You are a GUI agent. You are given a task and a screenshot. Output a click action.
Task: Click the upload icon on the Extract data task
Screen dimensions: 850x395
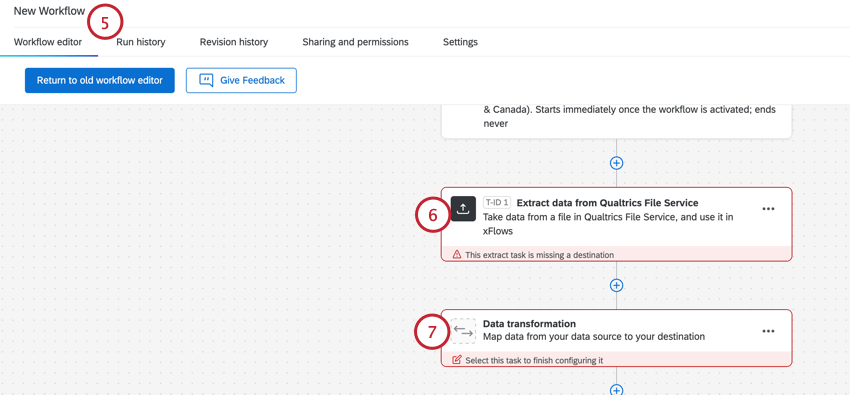(463, 209)
